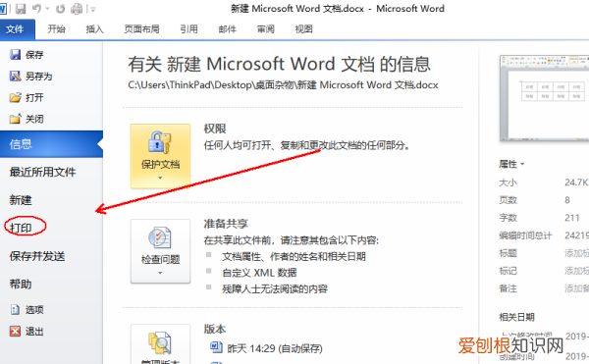Screen dimensions: 589x364
Task: Click the 保护文档 button
Action: [x=160, y=156]
